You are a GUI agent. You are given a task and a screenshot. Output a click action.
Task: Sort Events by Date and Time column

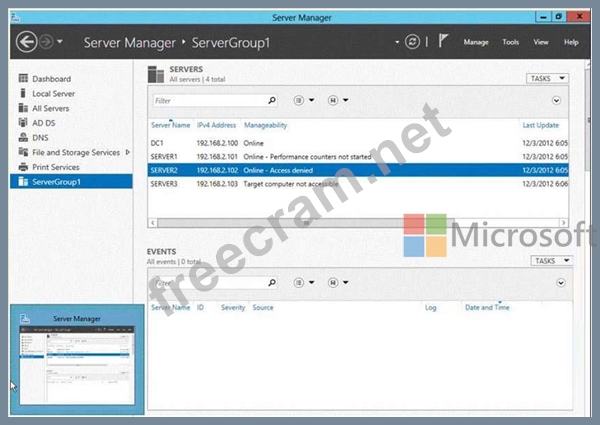[487, 307]
